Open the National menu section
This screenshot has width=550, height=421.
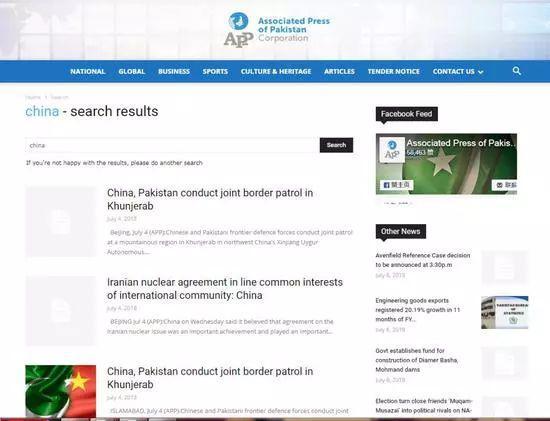[x=88, y=71]
